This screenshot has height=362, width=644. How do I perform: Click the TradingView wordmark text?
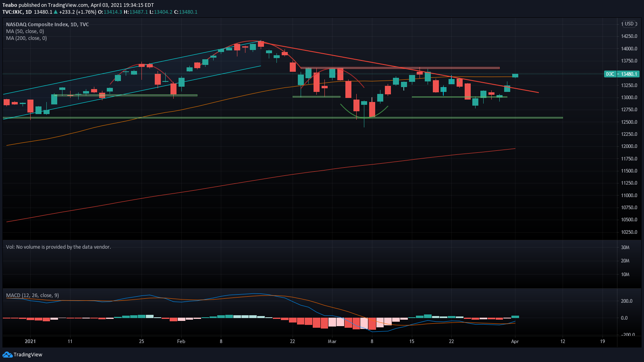tap(28, 355)
